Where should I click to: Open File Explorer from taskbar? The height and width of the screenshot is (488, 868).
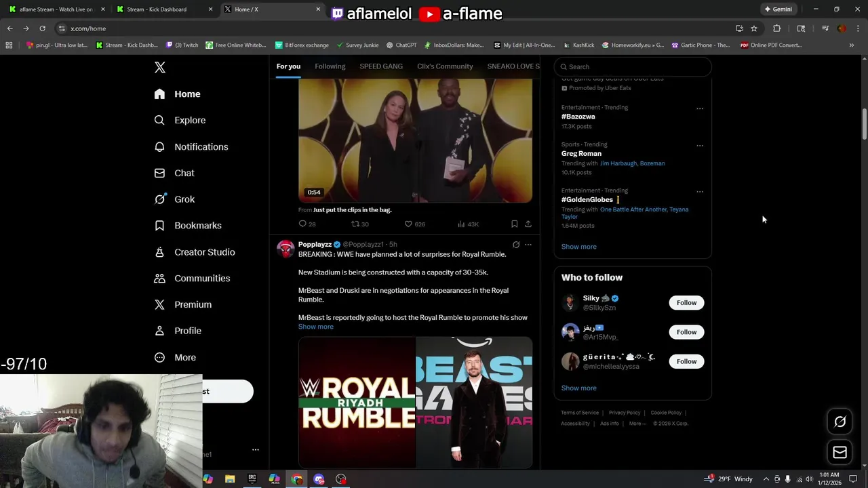tap(230, 479)
